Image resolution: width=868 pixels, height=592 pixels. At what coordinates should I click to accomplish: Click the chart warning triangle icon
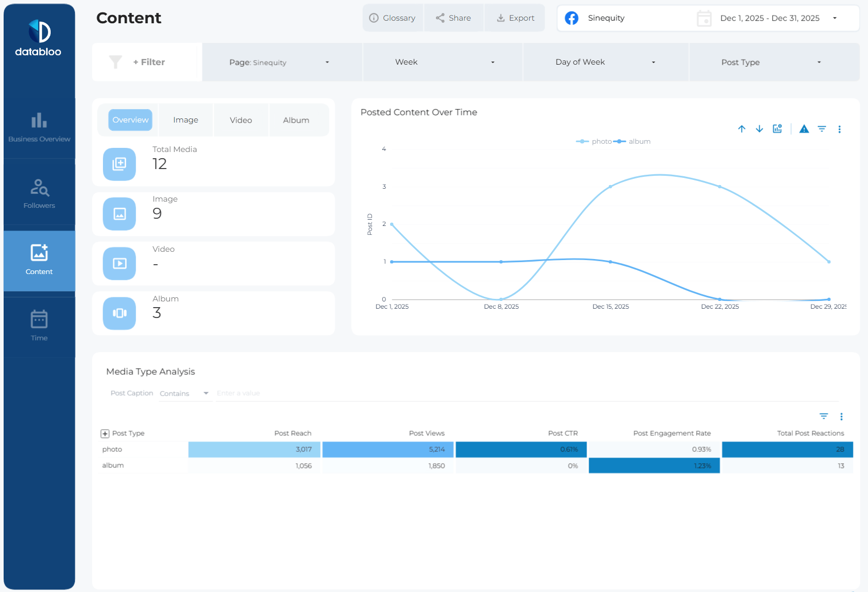point(804,129)
